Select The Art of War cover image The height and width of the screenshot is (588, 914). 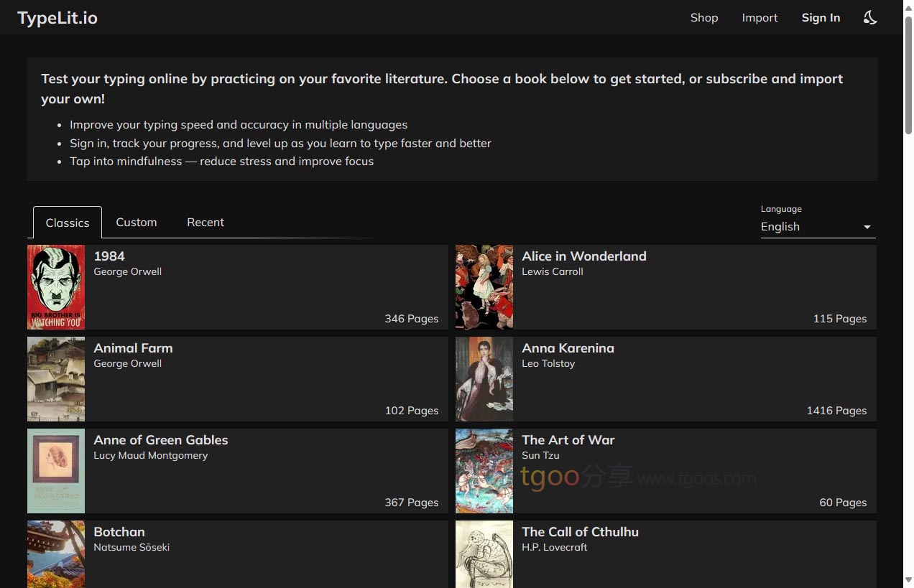point(484,471)
